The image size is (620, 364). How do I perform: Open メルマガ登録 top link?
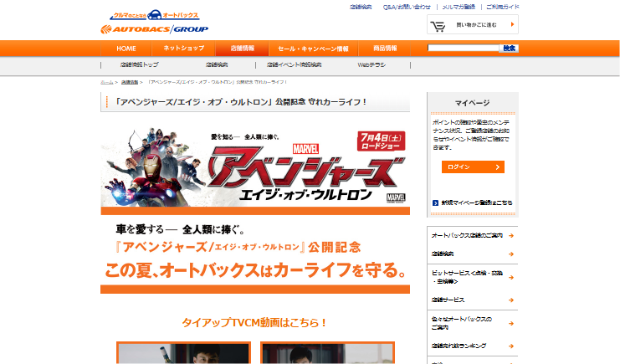click(x=459, y=7)
